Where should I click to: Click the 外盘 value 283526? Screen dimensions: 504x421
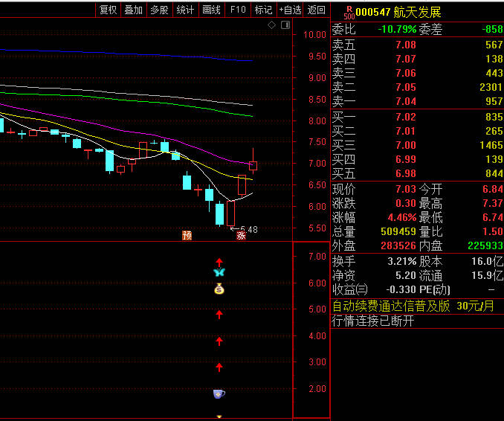coord(398,245)
